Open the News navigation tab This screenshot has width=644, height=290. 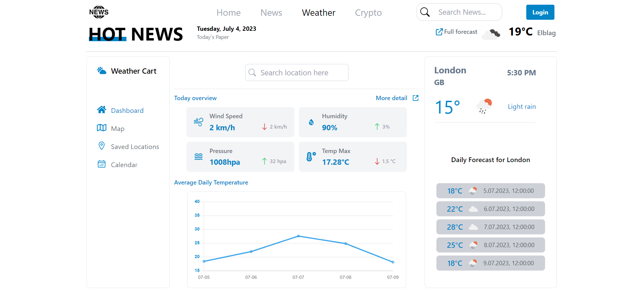pos(271,13)
